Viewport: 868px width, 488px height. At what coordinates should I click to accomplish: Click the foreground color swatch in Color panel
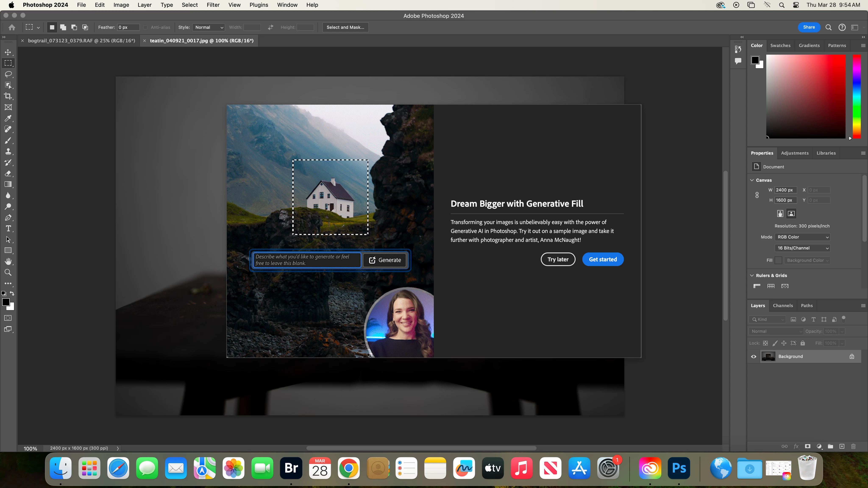pos(755,60)
